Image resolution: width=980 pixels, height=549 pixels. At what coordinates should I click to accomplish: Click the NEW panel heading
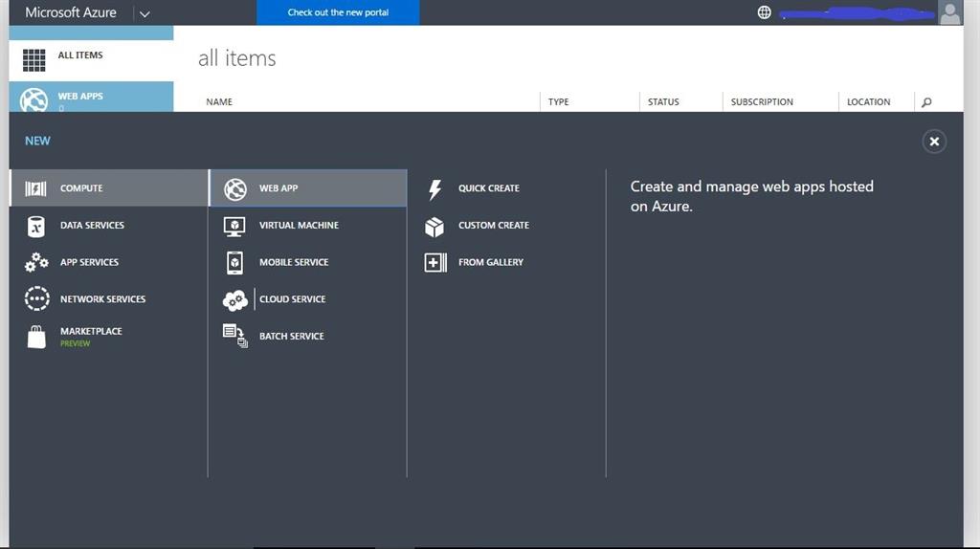37,141
